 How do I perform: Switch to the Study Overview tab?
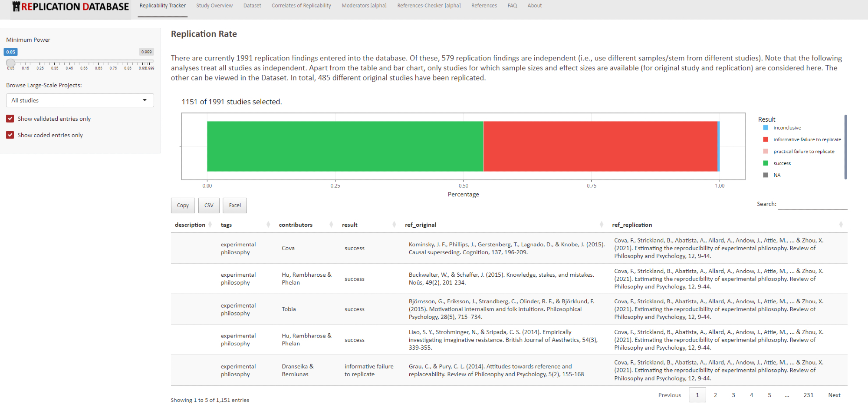(x=214, y=6)
